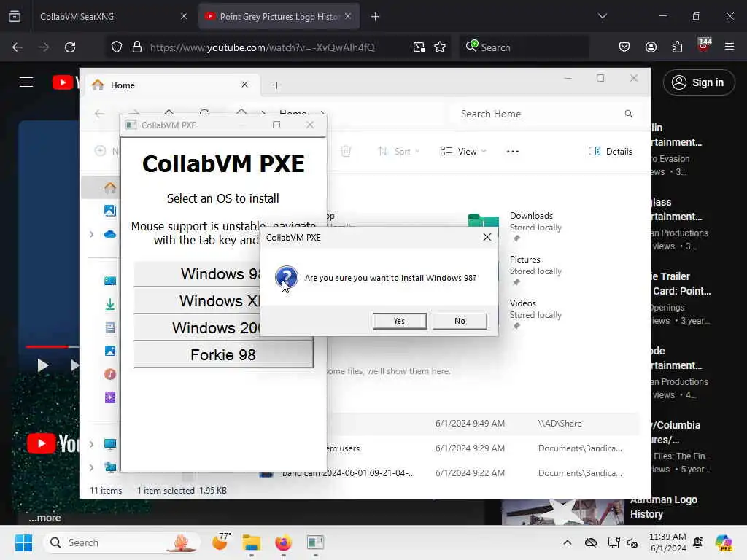Viewport: 747px width, 560px height.
Task: Show hidden system tray icons
Action: (x=567, y=542)
